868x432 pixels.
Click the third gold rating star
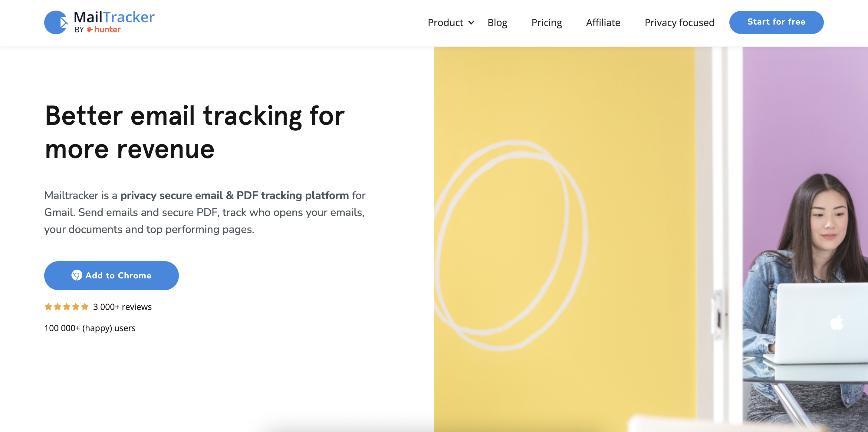pos(66,307)
